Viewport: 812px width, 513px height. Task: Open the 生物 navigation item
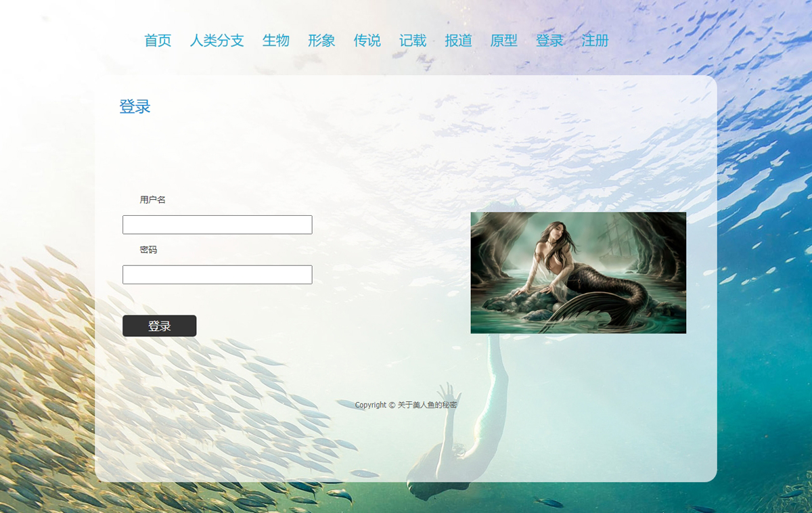click(276, 41)
